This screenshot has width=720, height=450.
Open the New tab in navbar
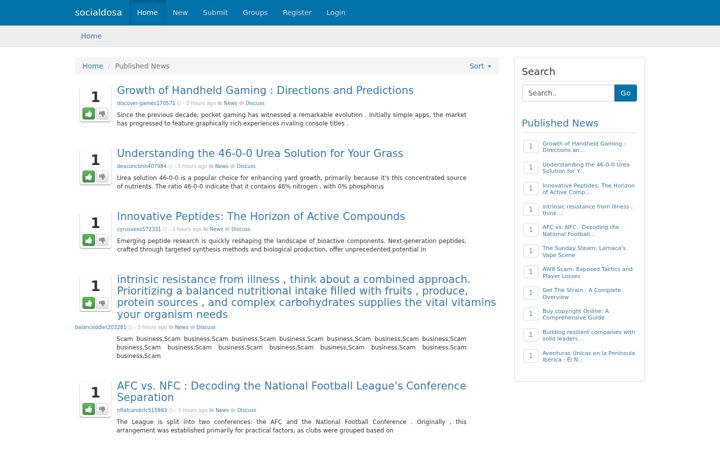coord(180,12)
